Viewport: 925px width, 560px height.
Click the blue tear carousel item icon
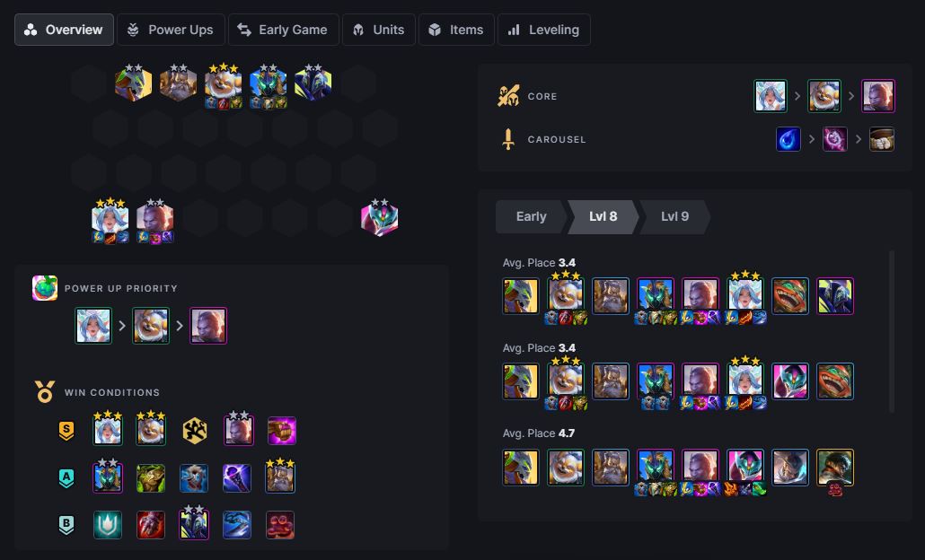coord(788,140)
